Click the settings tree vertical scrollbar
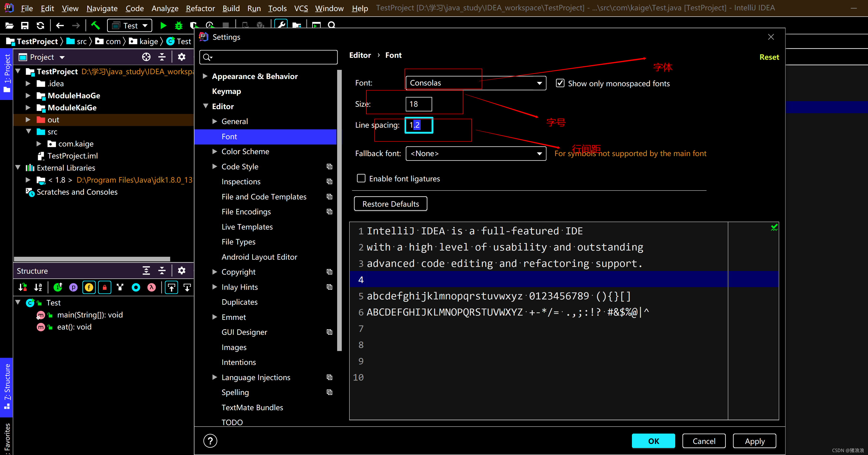 339,210
